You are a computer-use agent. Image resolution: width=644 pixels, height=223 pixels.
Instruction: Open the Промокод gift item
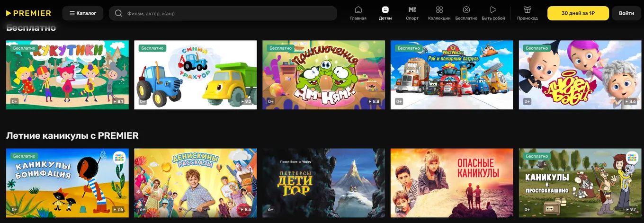[528, 13]
